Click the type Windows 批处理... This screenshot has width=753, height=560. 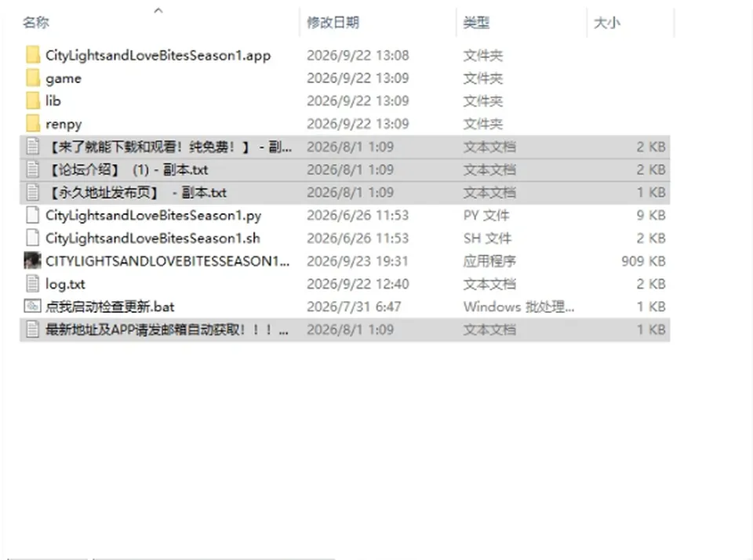pyautogui.click(x=518, y=307)
